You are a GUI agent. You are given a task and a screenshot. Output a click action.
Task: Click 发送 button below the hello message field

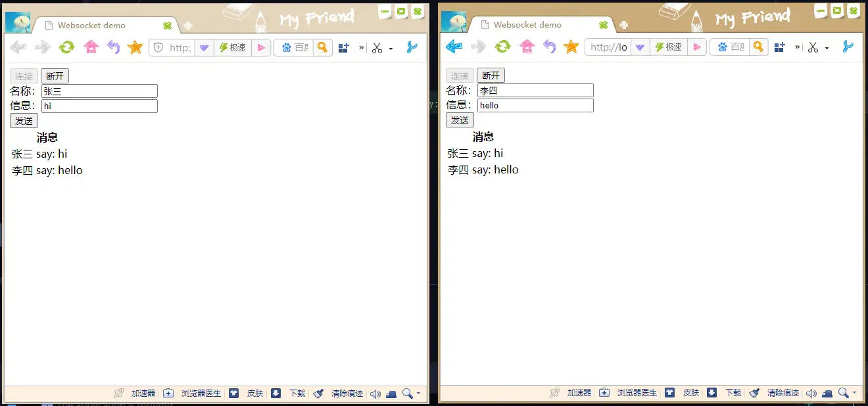tap(460, 120)
